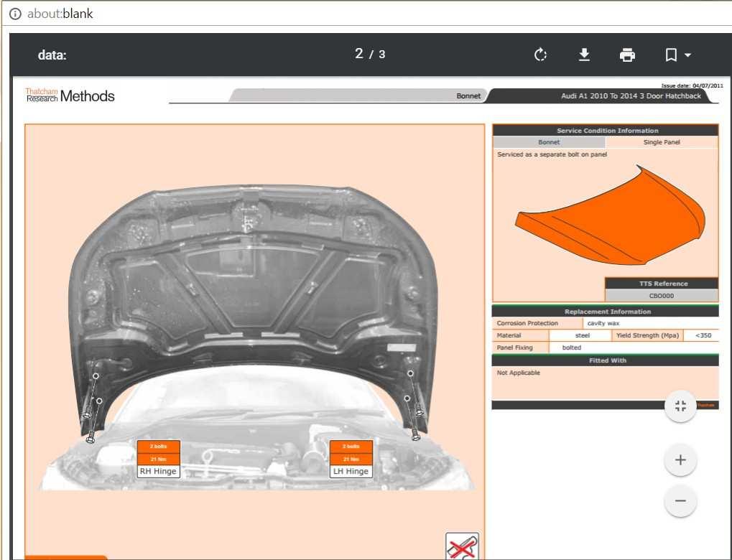Click the cavity wax value
Screen dimensions: 732x560
(x=603, y=323)
